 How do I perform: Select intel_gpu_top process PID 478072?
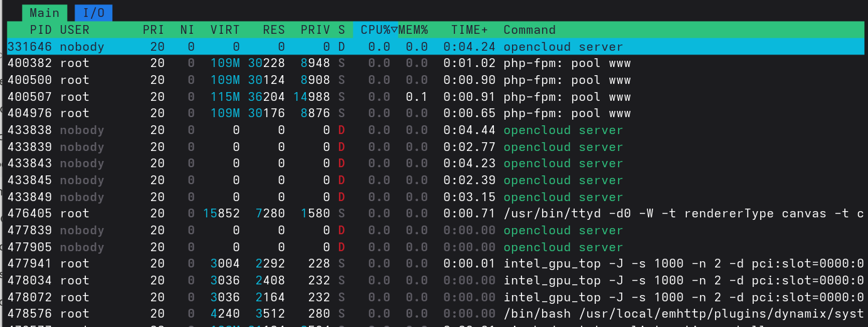(x=435, y=297)
